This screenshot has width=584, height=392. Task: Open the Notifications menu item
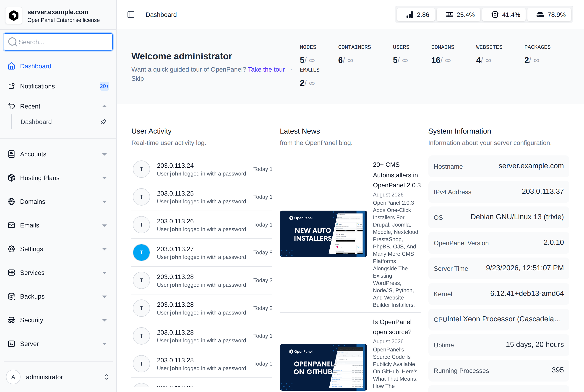[x=58, y=86]
